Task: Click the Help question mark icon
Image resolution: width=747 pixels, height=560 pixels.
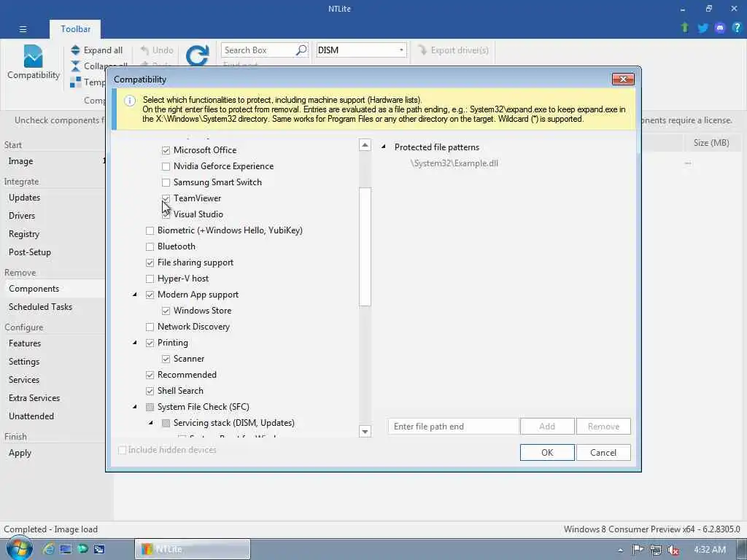Action: pos(737,28)
